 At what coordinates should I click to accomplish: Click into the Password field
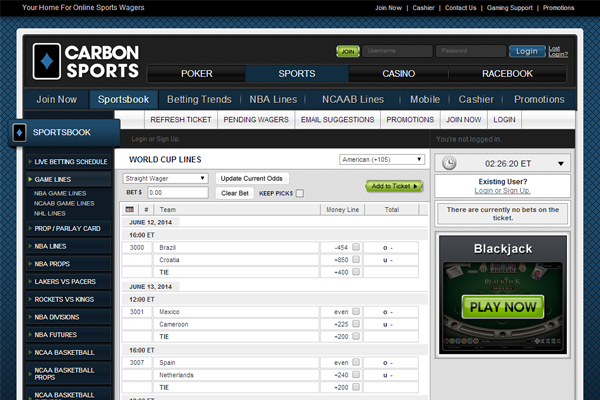pos(471,51)
